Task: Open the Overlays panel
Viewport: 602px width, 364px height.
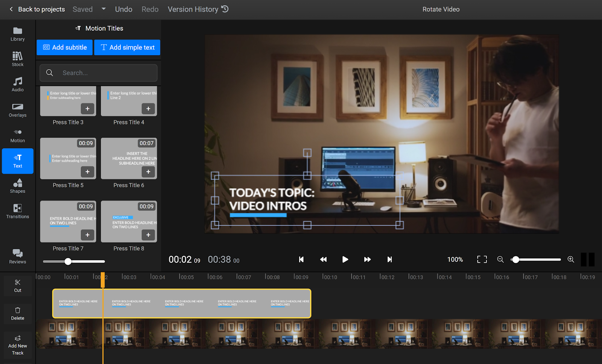Action: [x=18, y=110]
